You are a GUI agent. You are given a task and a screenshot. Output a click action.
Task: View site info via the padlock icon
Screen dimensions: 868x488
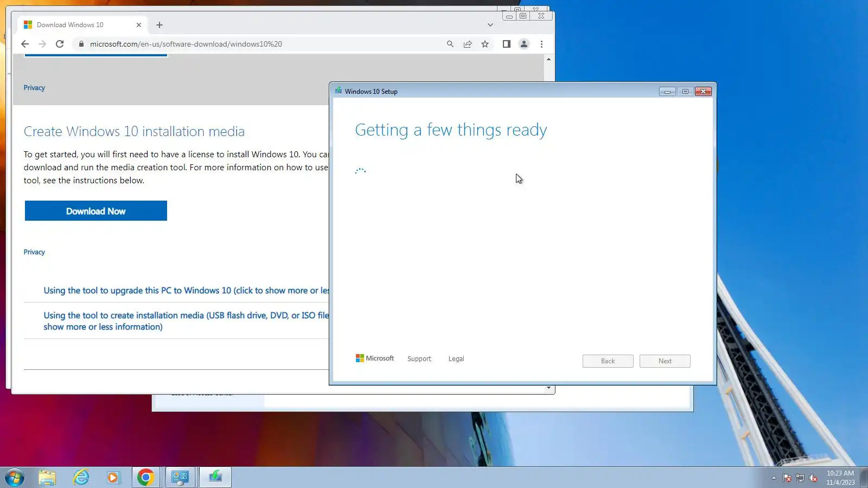[81, 44]
